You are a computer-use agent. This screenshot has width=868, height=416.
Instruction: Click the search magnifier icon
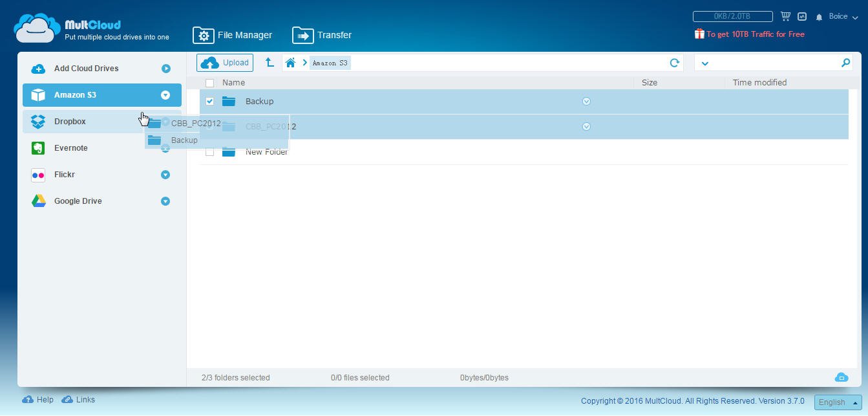tap(845, 63)
